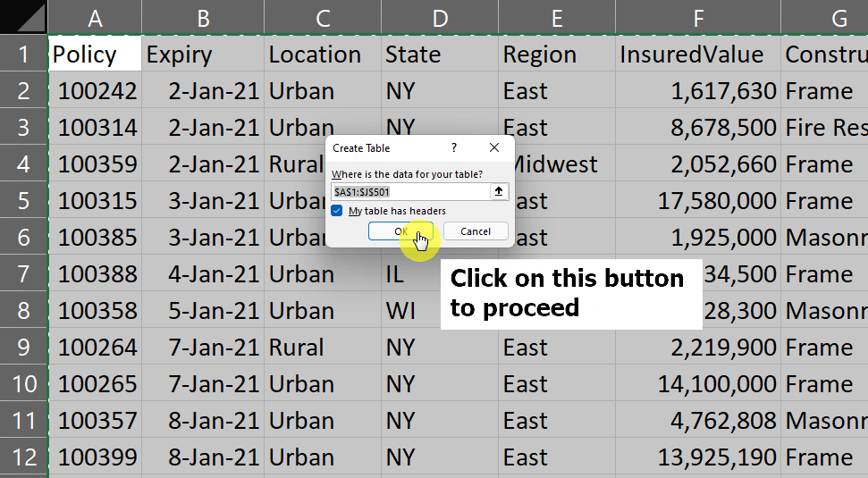Click policy number 100314 cell
Image resolution: width=868 pixels, height=478 pixels.
pos(95,127)
